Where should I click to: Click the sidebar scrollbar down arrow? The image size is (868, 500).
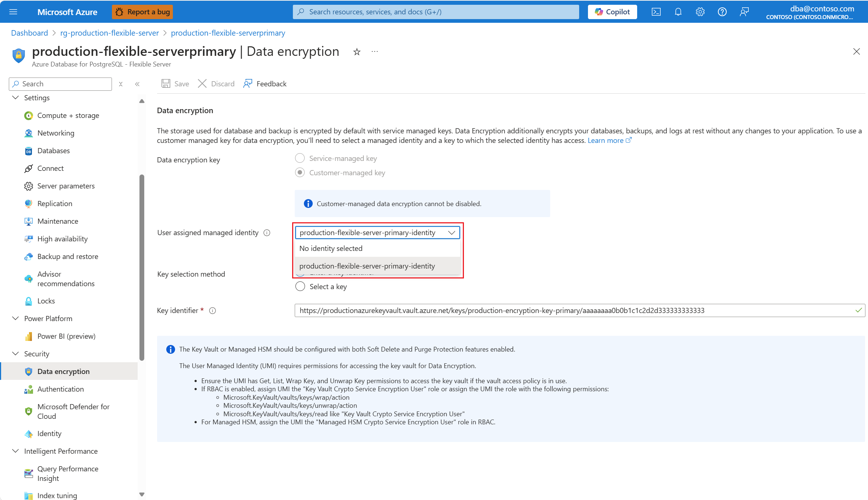click(142, 494)
